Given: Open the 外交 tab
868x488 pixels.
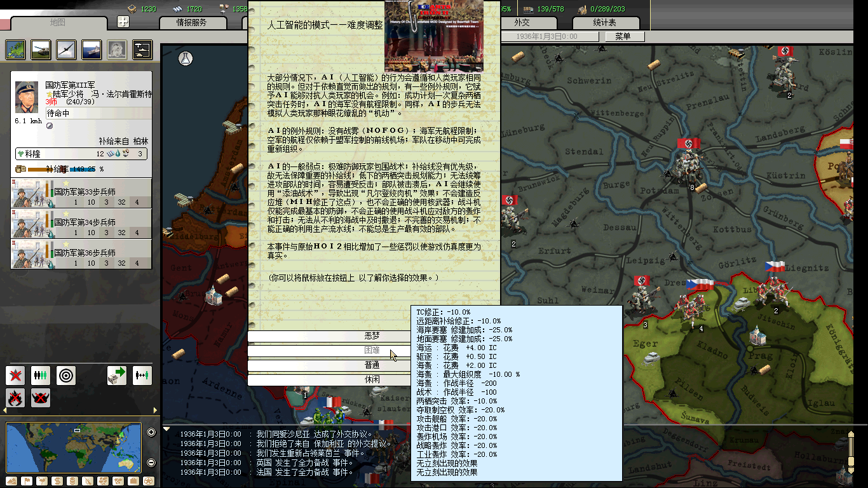Looking at the screenshot, I should pos(522,22).
